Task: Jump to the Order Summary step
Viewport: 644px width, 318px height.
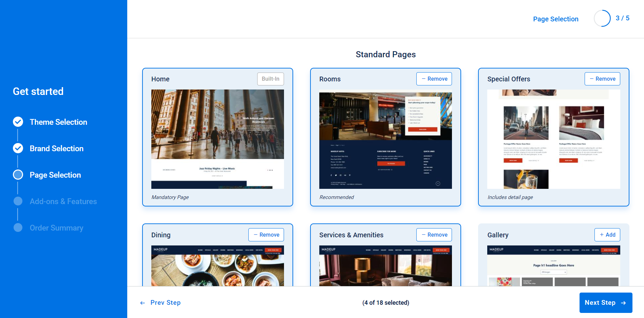Action: pos(57,228)
